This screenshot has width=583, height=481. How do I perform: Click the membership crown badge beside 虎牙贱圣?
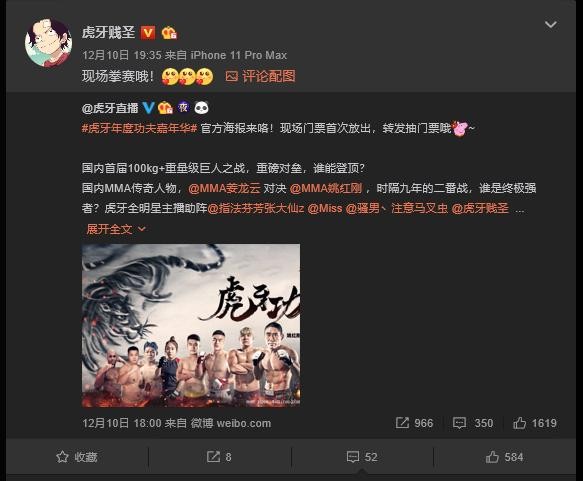169,33
